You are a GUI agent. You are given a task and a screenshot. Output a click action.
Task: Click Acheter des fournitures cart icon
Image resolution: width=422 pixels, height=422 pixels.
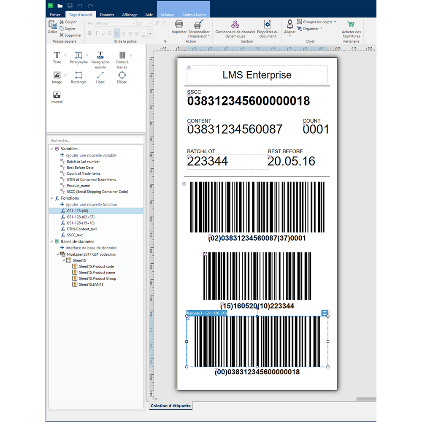(351, 24)
